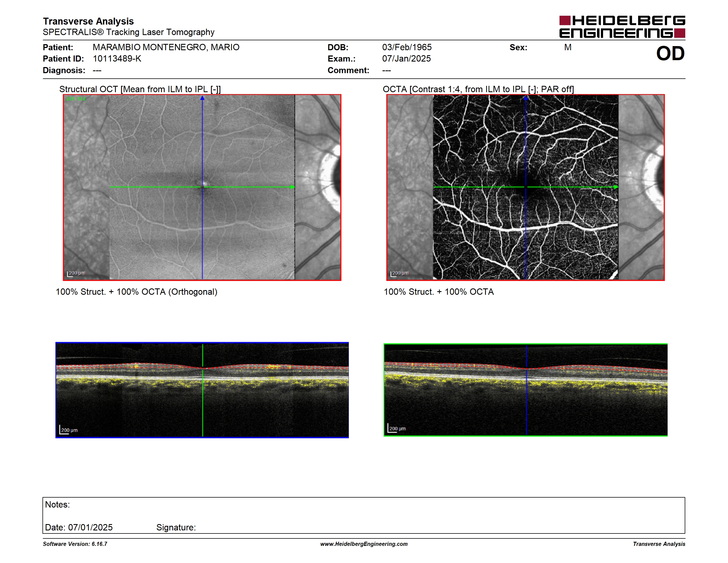Viewport: 728px width, 563px height.
Task: Click 200 µm scale in green-framed B-scan
Action: (397, 429)
